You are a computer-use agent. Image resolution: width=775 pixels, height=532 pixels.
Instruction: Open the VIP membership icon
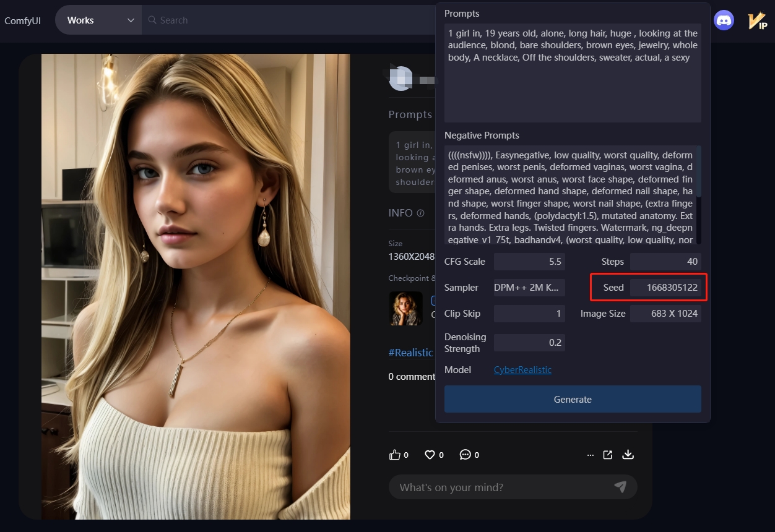click(x=756, y=20)
